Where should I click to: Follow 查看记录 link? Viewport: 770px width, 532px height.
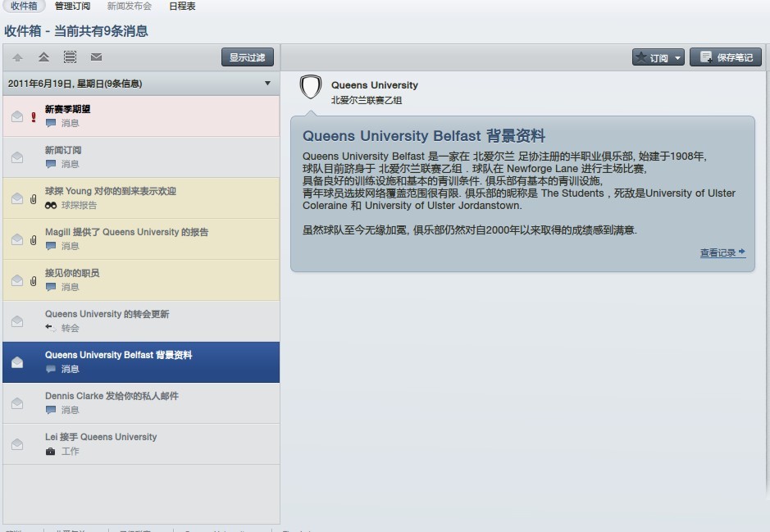(722, 252)
